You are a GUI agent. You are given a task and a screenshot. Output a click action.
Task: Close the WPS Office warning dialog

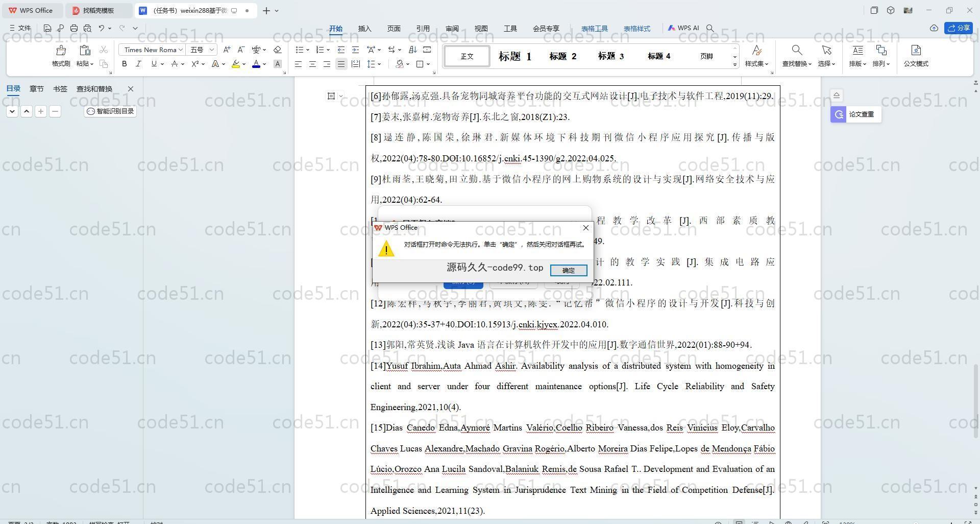point(586,228)
